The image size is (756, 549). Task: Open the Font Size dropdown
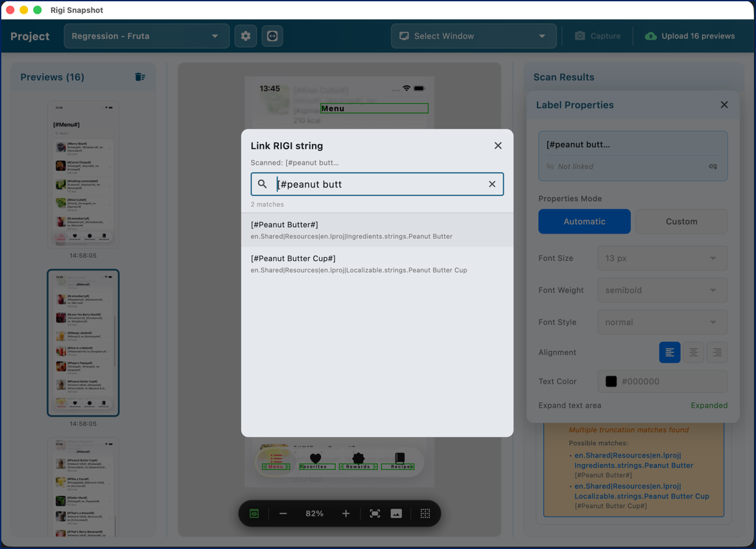tap(663, 258)
